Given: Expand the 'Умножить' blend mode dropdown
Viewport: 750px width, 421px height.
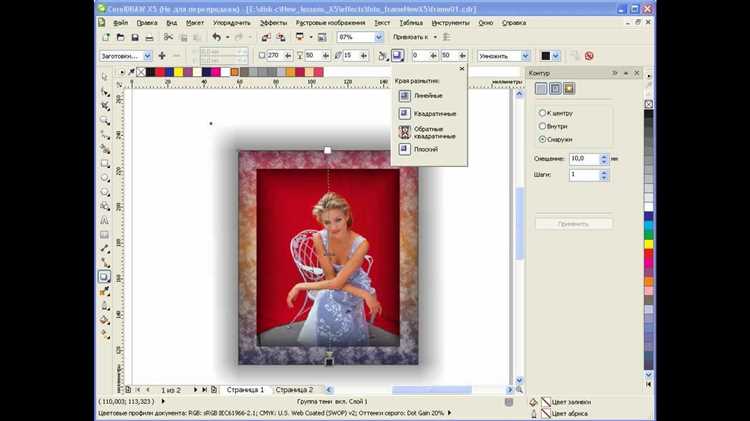Looking at the screenshot, I should click(526, 56).
